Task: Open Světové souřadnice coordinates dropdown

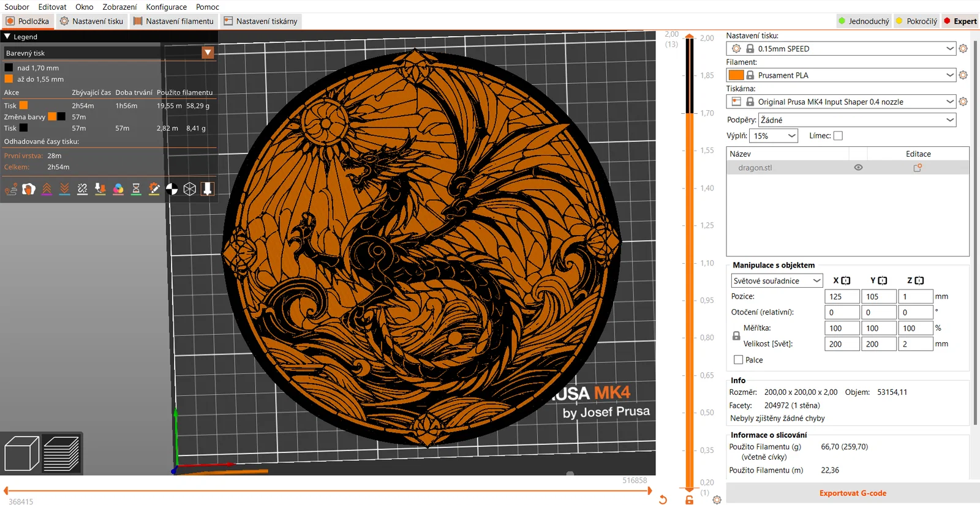Action: coord(777,280)
